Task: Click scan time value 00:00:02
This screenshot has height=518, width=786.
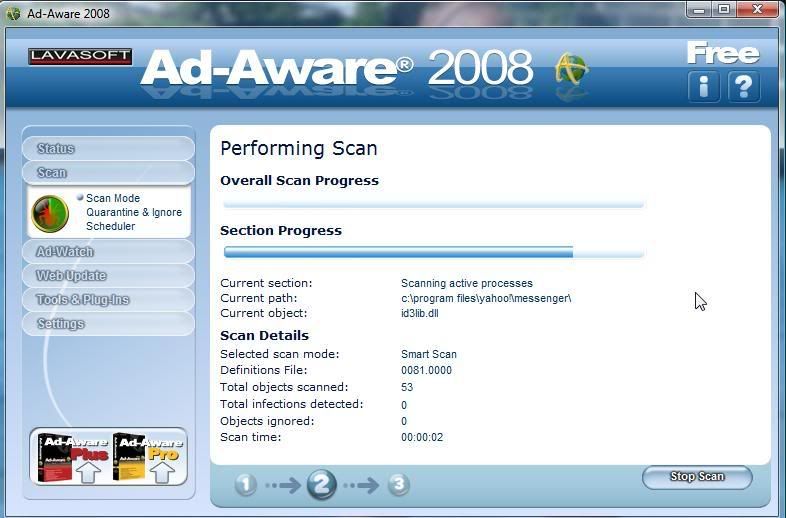Action: (422, 437)
